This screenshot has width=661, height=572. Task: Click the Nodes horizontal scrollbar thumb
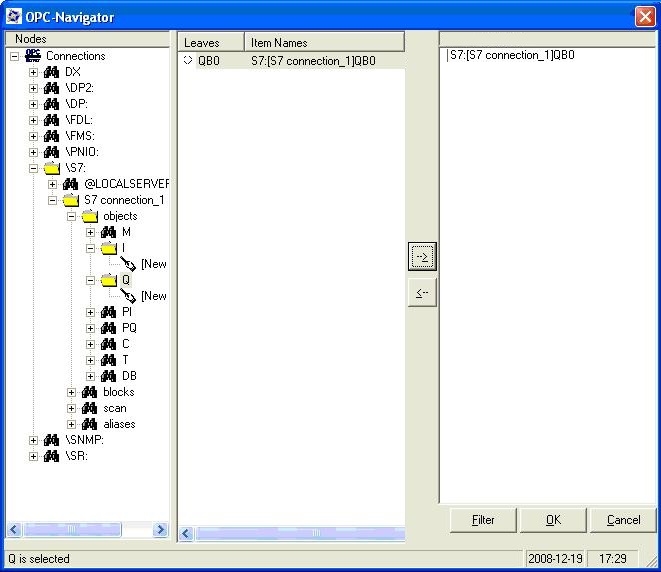[x=72, y=529]
